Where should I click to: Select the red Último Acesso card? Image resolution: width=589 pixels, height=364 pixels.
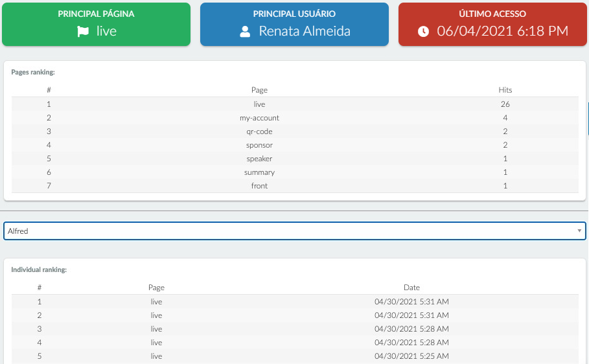(x=492, y=25)
